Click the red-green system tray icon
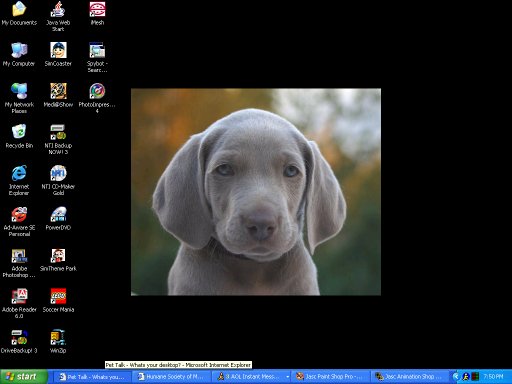The image size is (512, 384). click(x=475, y=377)
